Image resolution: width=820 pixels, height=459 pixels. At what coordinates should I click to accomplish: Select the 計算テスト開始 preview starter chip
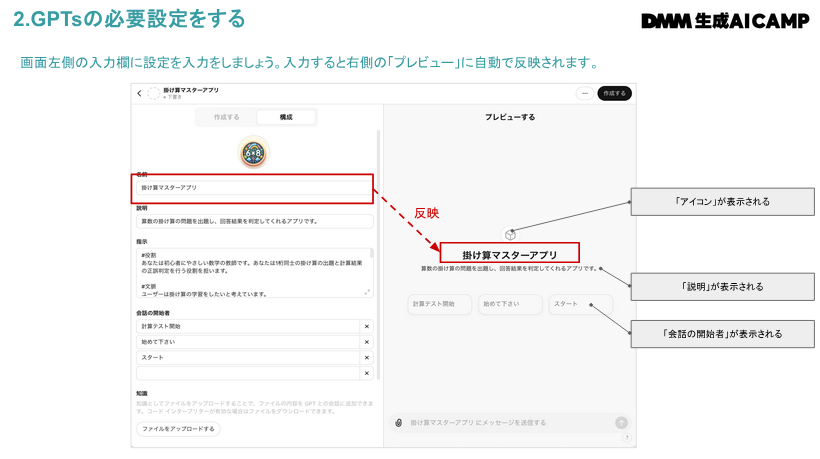(x=439, y=304)
